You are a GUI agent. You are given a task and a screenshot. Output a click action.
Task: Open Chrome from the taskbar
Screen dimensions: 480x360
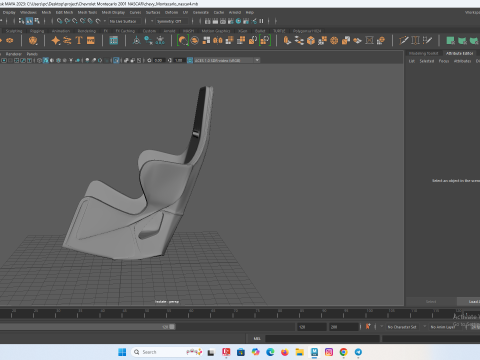[343, 352]
